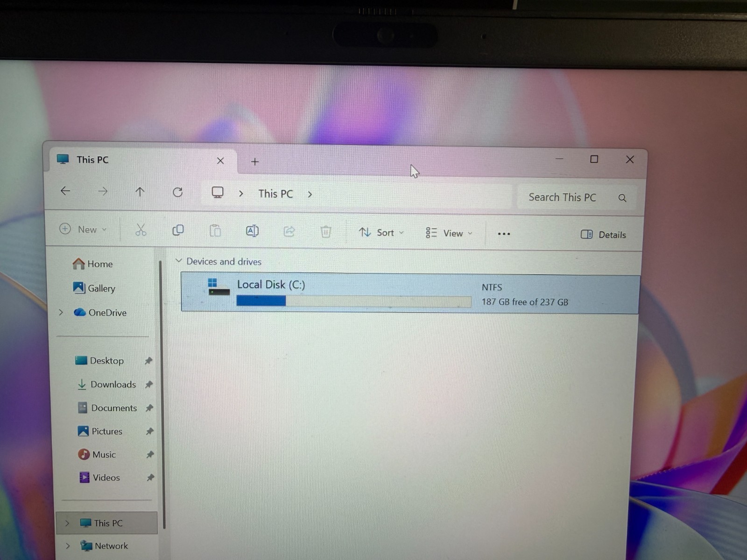747x560 pixels.
Task: Expand the OneDrive tree node
Action: click(61, 312)
